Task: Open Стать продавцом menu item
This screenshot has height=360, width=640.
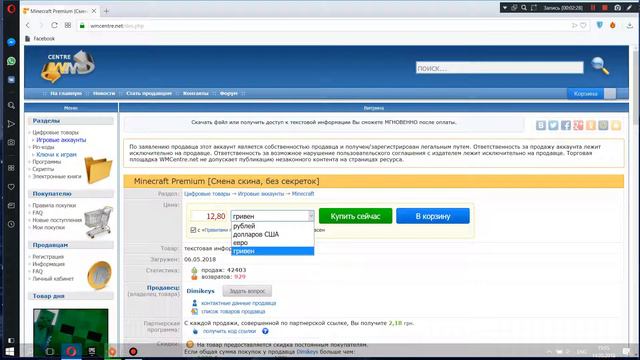Action: [x=149, y=93]
